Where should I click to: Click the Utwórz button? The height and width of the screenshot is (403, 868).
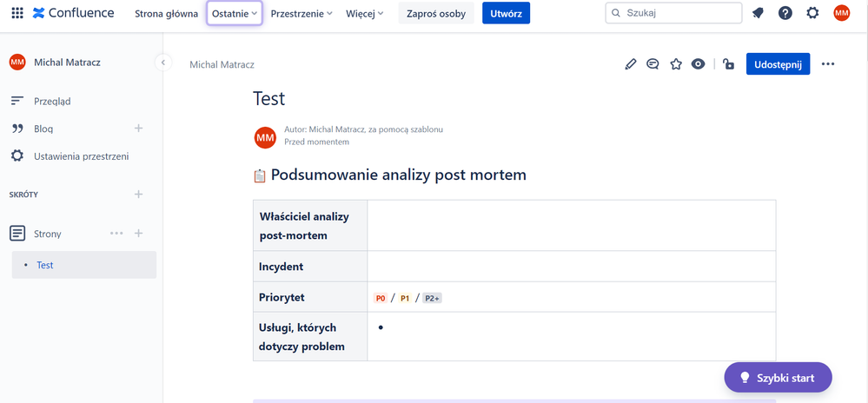coord(506,14)
